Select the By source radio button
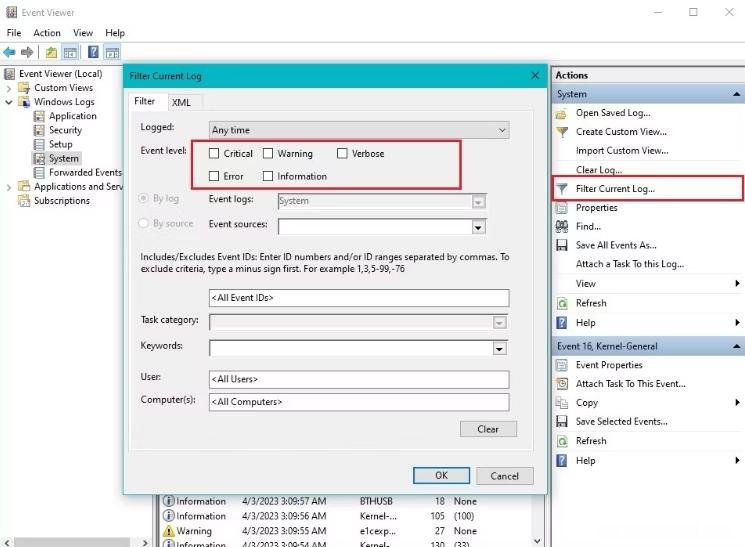This screenshot has height=547, width=745. [x=143, y=223]
